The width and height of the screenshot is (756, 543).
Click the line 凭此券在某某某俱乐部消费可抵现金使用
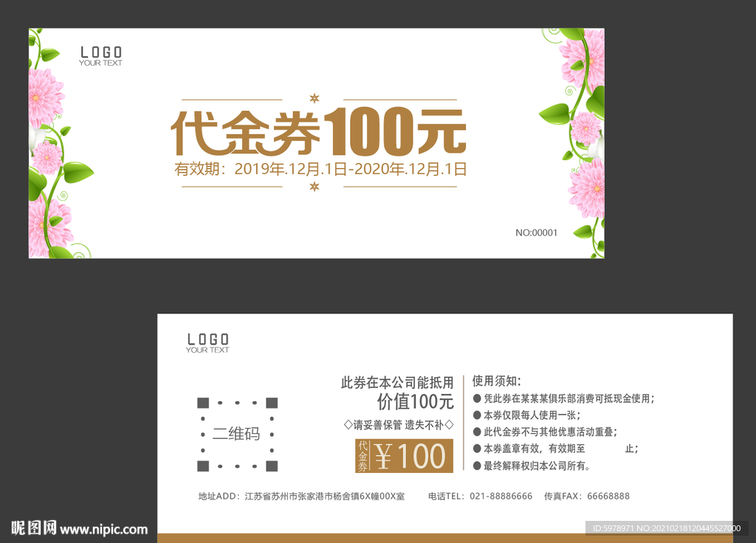pos(563,398)
